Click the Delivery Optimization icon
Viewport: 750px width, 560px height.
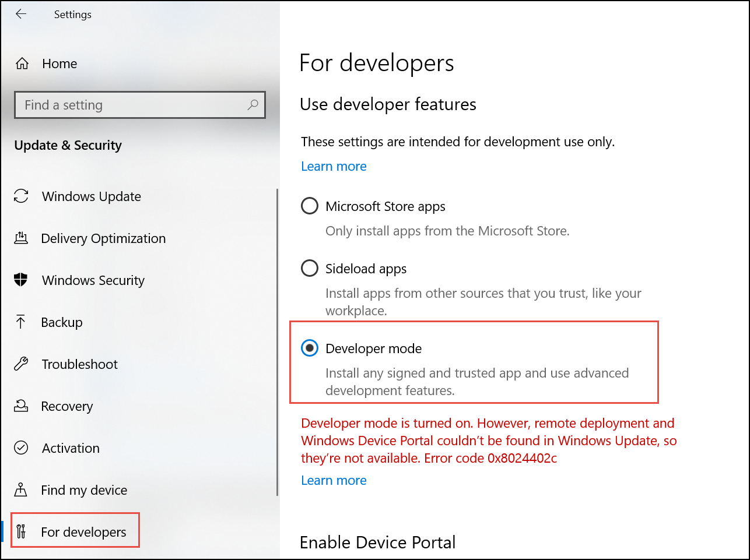click(x=21, y=238)
